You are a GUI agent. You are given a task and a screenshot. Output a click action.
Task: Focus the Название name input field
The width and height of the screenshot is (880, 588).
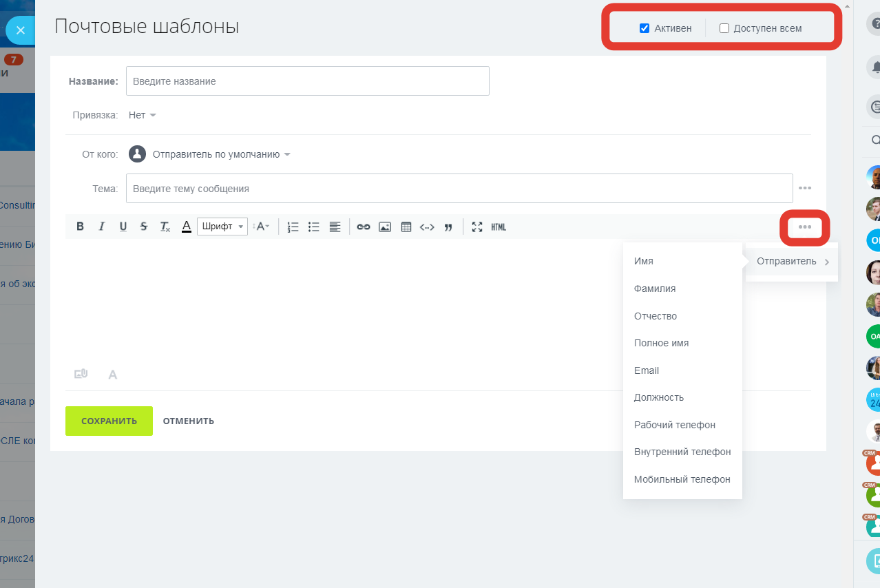click(307, 81)
